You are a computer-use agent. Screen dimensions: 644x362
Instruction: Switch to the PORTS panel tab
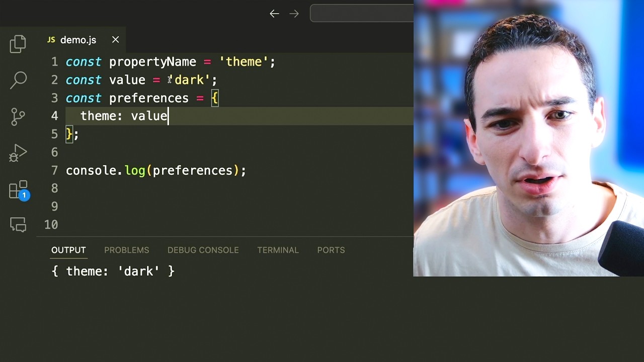331,250
